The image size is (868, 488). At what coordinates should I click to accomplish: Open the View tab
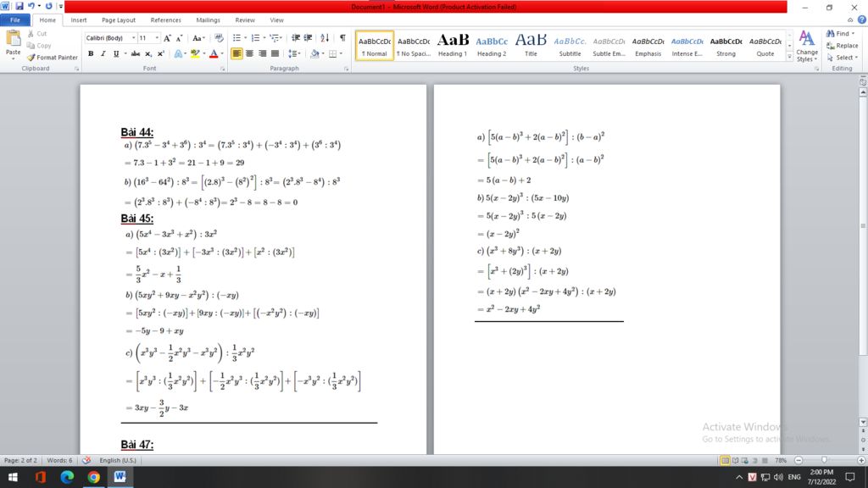(x=277, y=20)
